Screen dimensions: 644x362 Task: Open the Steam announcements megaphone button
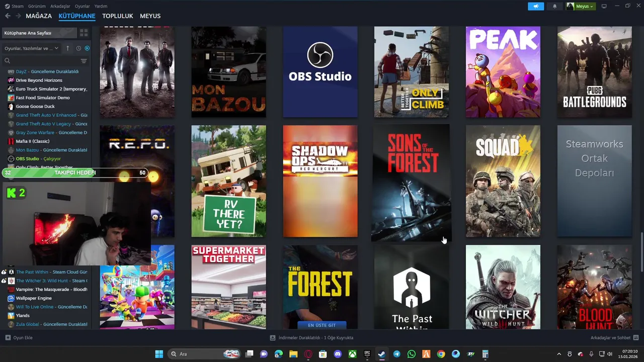[x=536, y=6]
